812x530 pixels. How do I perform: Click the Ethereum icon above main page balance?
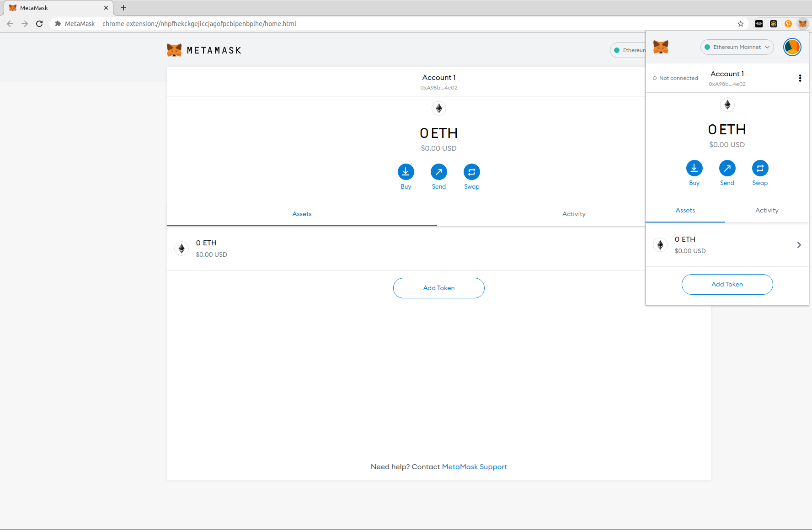tap(439, 108)
